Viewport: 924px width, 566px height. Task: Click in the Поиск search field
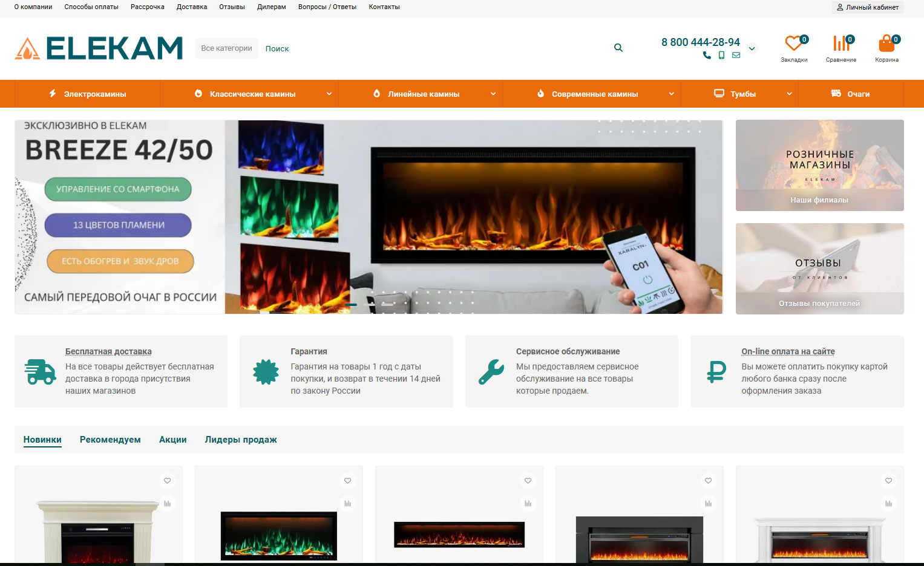[x=433, y=48]
